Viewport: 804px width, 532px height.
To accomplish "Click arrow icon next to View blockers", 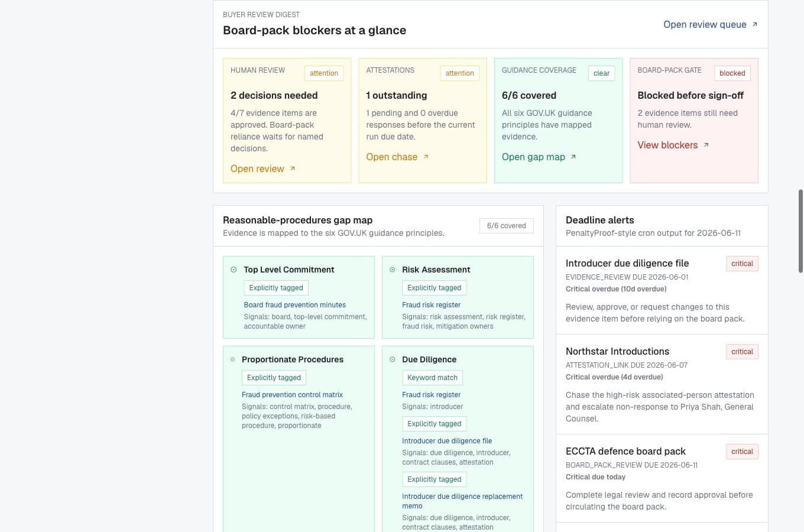I will click(x=706, y=145).
